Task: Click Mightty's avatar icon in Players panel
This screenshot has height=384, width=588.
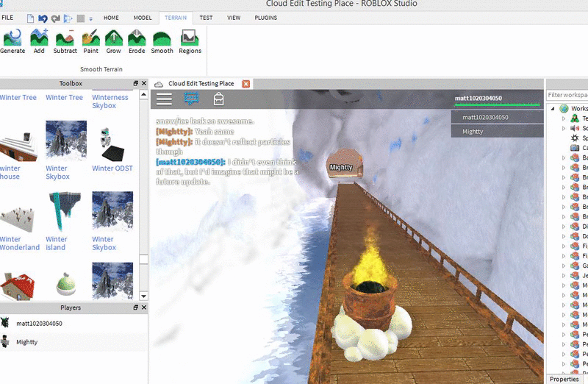Action: tap(4, 341)
